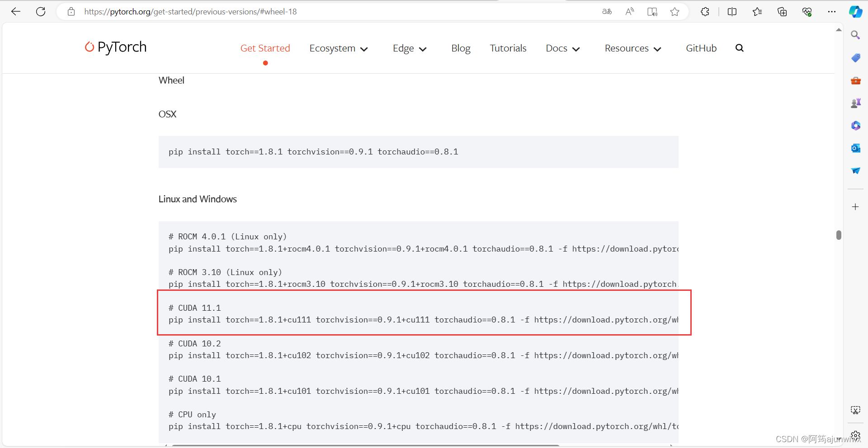Click the 'Linux and Windows' heading

[x=198, y=199]
